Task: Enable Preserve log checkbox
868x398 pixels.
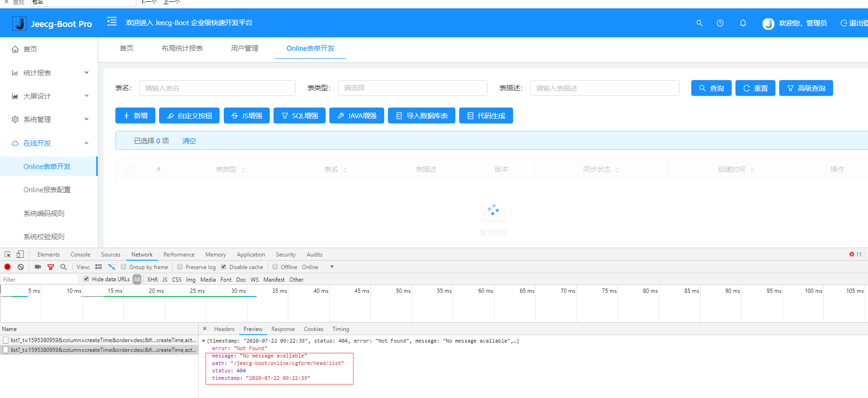Action: tap(180, 267)
